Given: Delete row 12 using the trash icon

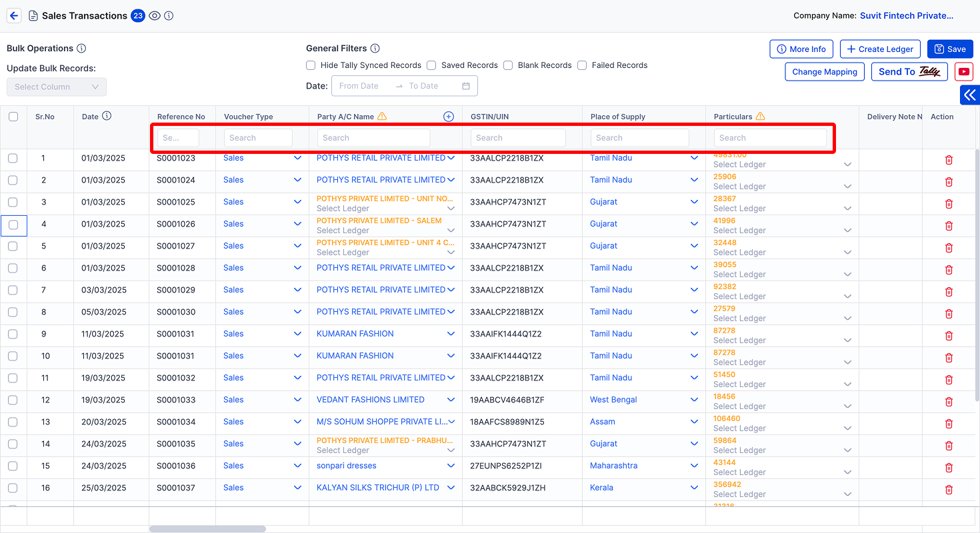Looking at the screenshot, I should [949, 402].
